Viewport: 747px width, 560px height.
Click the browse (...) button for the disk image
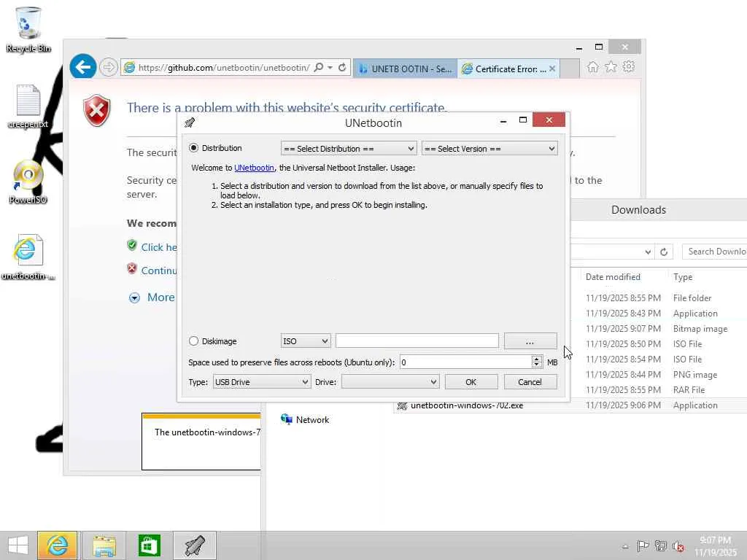[530, 341]
